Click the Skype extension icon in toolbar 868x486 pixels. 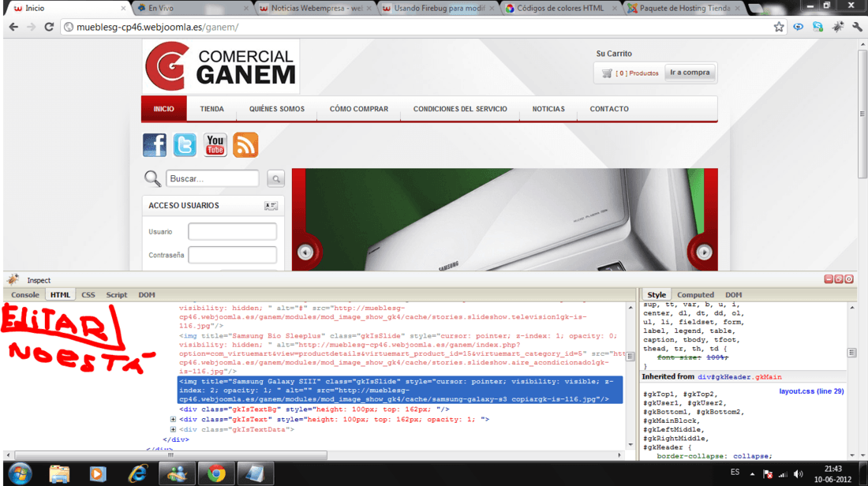[818, 27]
